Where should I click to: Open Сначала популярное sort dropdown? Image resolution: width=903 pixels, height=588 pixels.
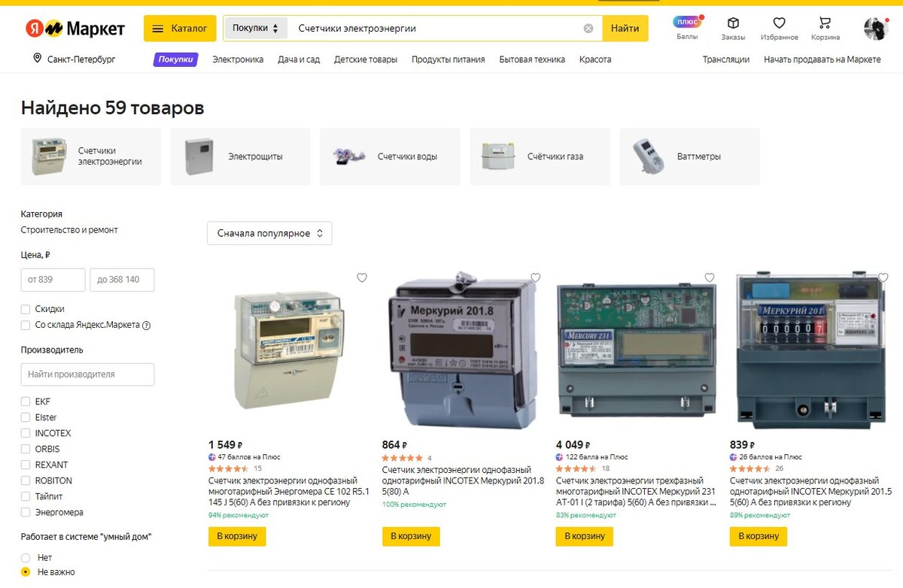(x=269, y=233)
